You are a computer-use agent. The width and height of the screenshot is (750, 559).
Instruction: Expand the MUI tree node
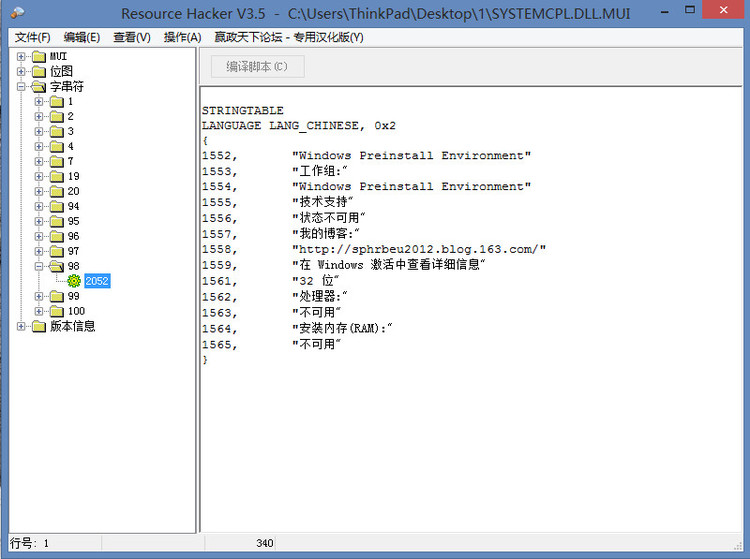(x=22, y=56)
